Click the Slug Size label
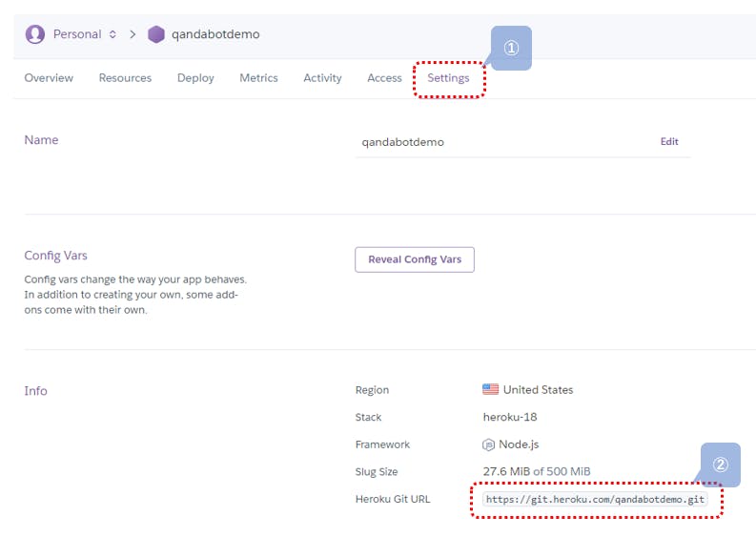756x537 pixels. pyautogui.click(x=377, y=472)
